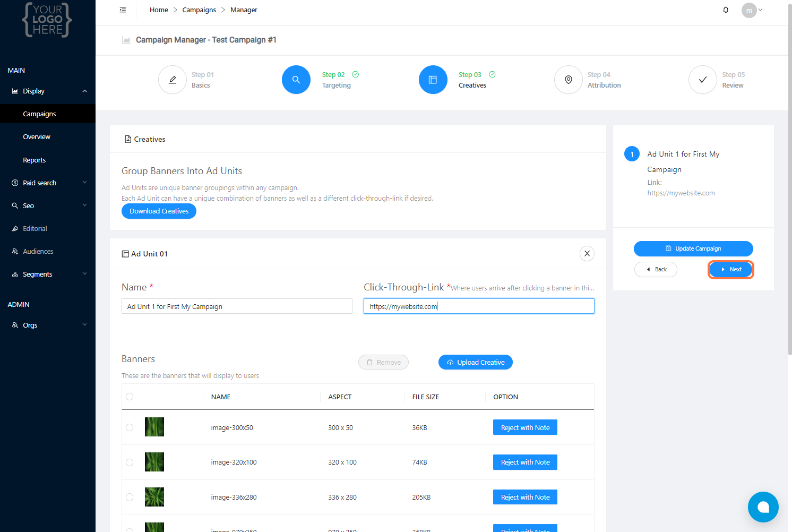The height and width of the screenshot is (532, 792).
Task: Click the FILE SIZE column header
Action: pyautogui.click(x=426, y=397)
